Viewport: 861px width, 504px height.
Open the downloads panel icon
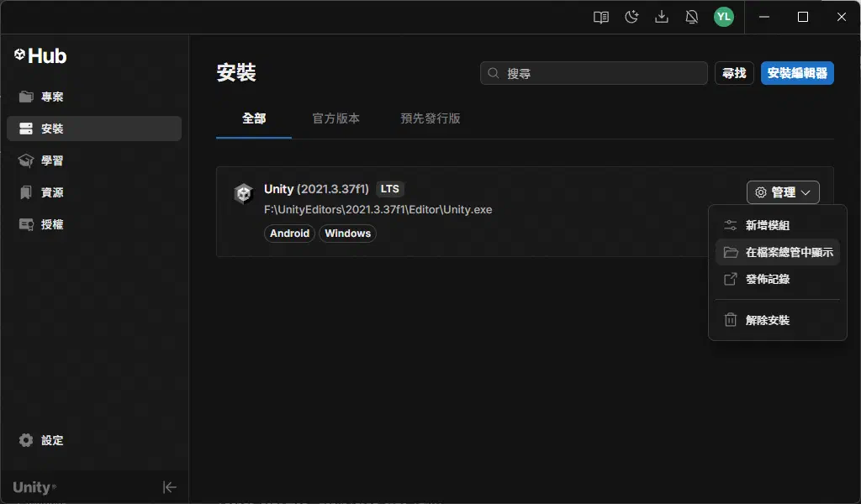662,17
